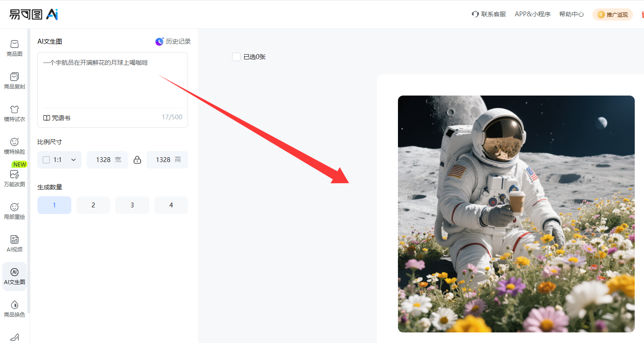
Task: Click the 联系客服 headset icon
Action: click(x=475, y=14)
